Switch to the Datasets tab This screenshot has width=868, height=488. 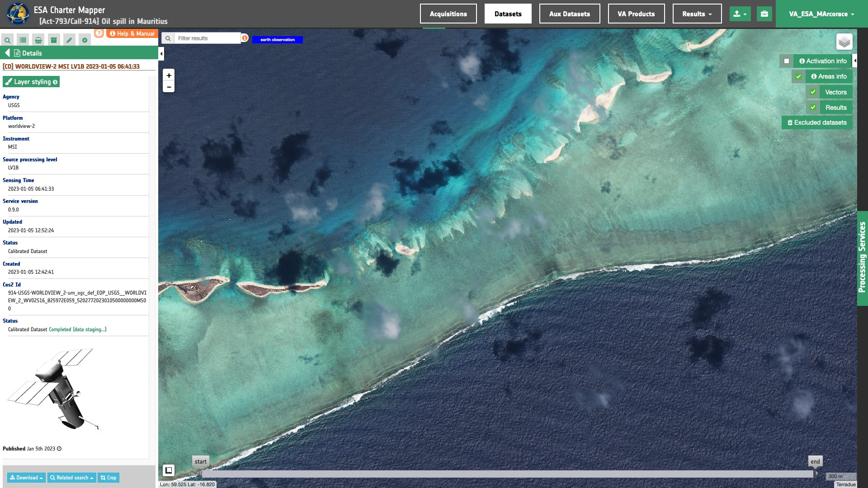click(x=508, y=14)
